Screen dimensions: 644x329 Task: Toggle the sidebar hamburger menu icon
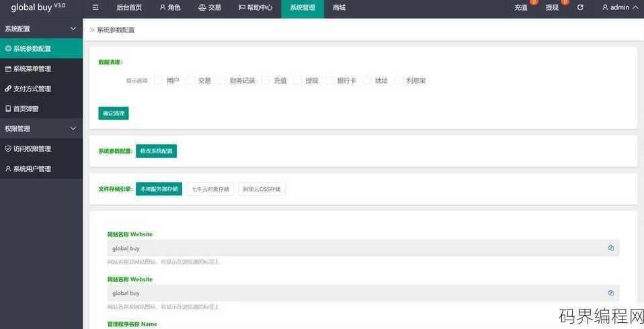[x=95, y=7]
